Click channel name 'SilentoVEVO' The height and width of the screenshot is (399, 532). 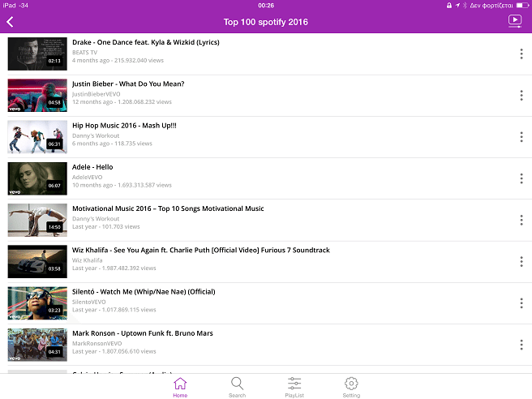[x=89, y=302]
